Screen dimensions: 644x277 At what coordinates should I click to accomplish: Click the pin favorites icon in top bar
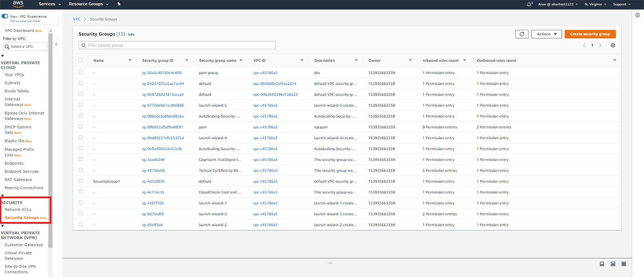coord(119,4)
